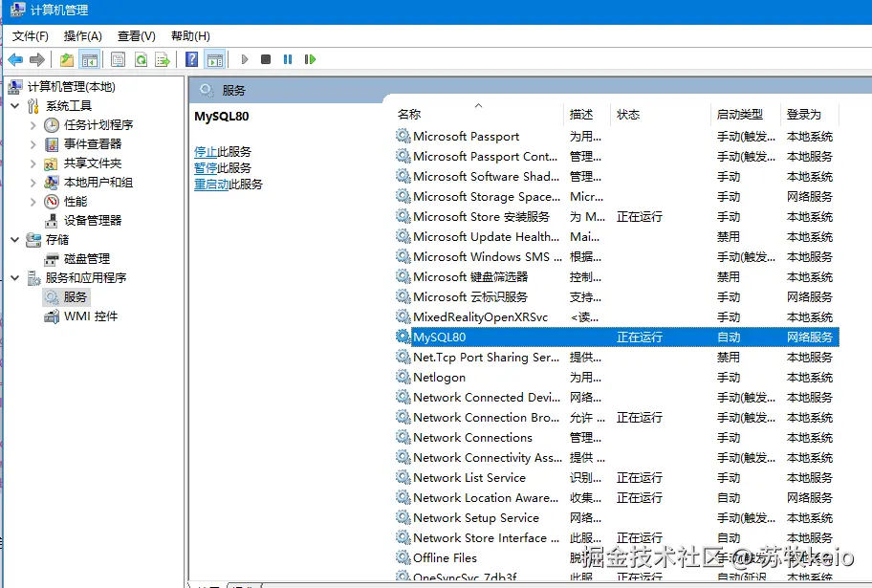Select the Net.Tcp Port Sharing service row
Image resolution: width=872 pixels, height=588 pixels.
(x=616, y=358)
